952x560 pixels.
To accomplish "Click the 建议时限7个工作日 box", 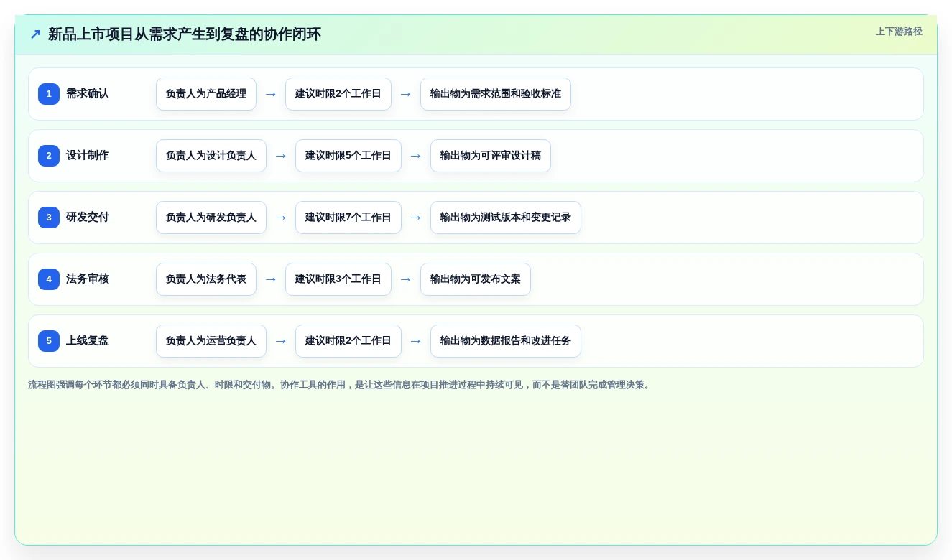I will point(348,218).
